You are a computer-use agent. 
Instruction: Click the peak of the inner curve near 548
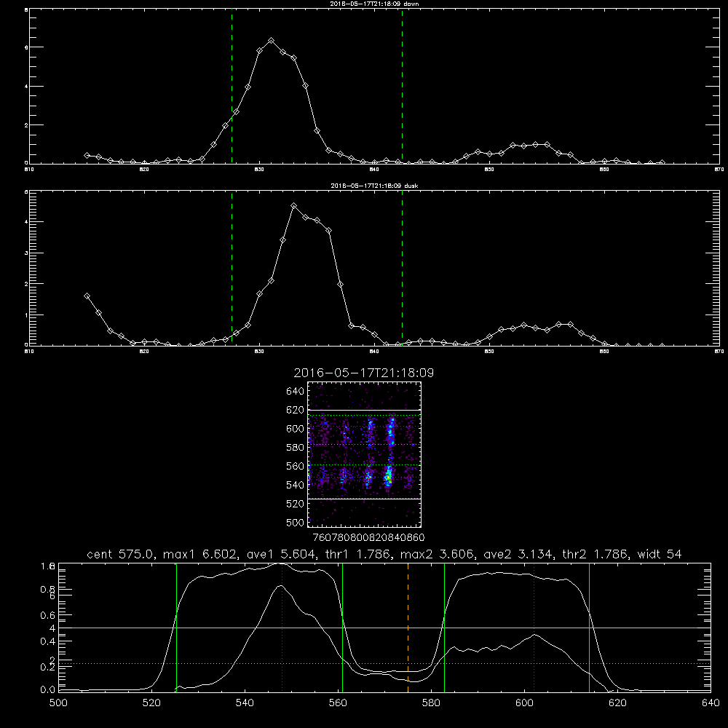(x=280, y=586)
